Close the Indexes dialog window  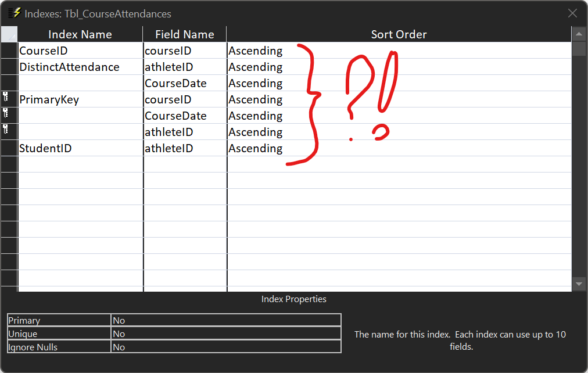[572, 13]
